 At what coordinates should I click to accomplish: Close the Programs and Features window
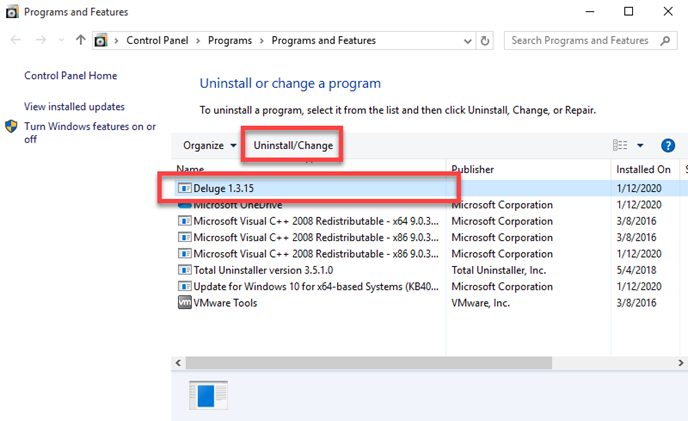pos(668,11)
